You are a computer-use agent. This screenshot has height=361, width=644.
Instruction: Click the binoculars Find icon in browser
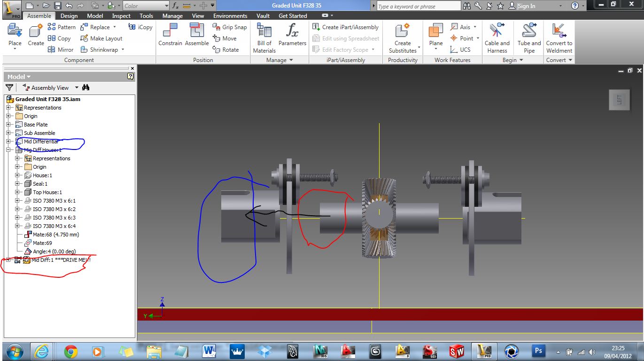coord(85,87)
